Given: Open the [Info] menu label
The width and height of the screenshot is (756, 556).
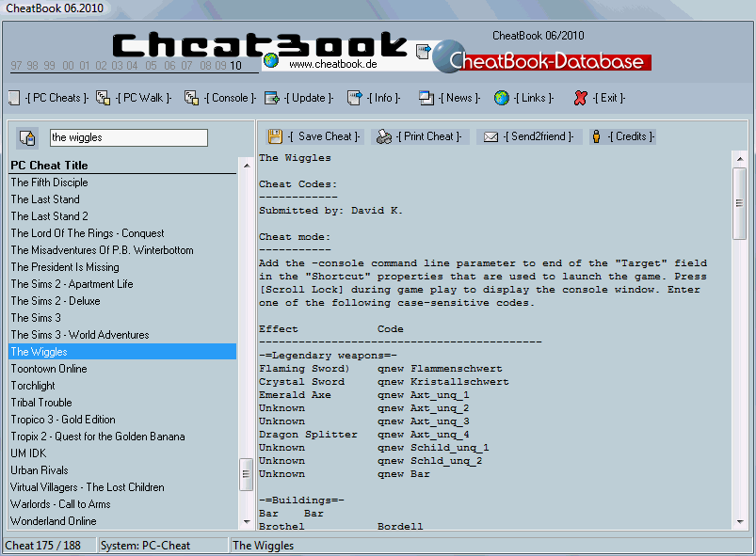Looking at the screenshot, I should click(x=383, y=98).
